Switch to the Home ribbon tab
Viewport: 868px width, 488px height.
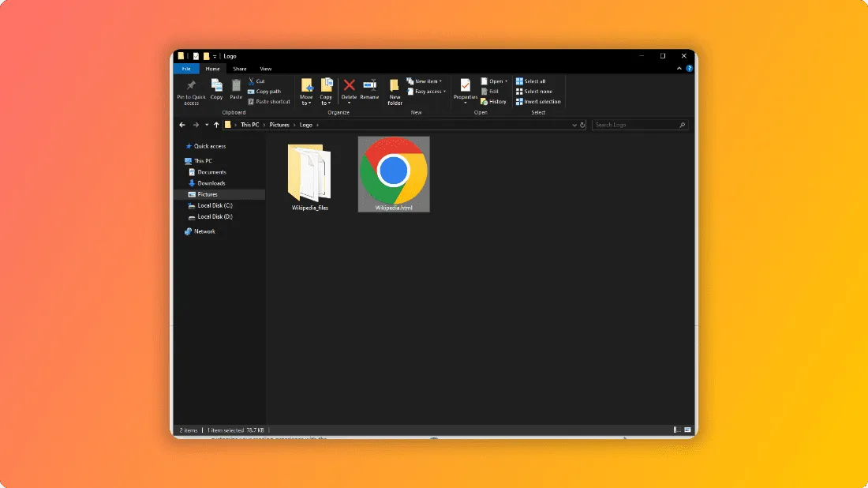[212, 69]
